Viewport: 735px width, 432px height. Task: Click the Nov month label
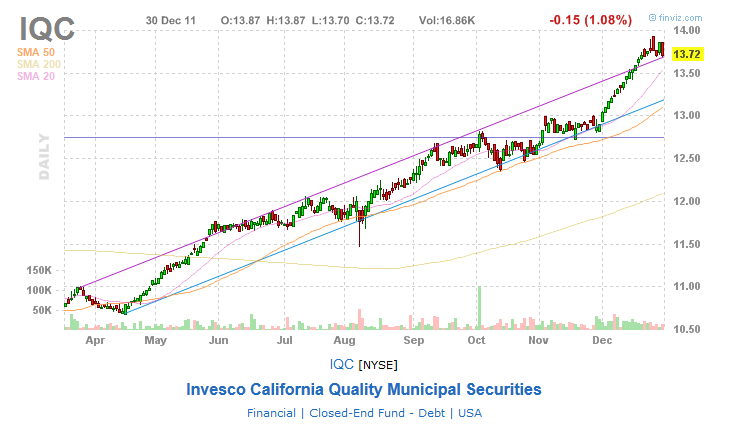(539, 341)
